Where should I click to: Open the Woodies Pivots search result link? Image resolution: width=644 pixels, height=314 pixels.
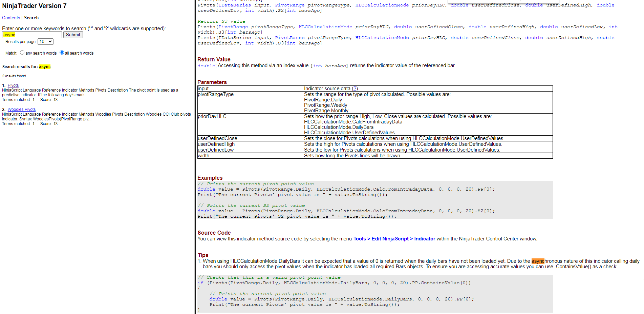tap(22, 110)
